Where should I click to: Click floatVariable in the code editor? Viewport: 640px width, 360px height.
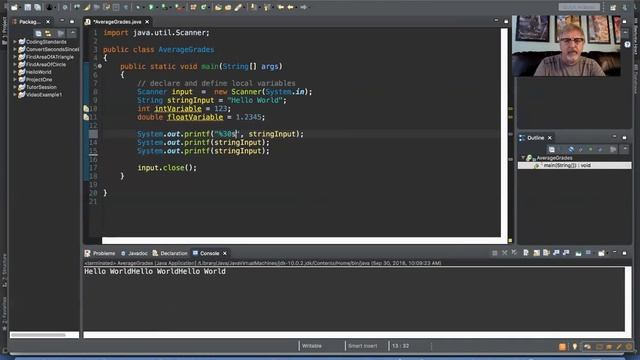tap(195, 117)
